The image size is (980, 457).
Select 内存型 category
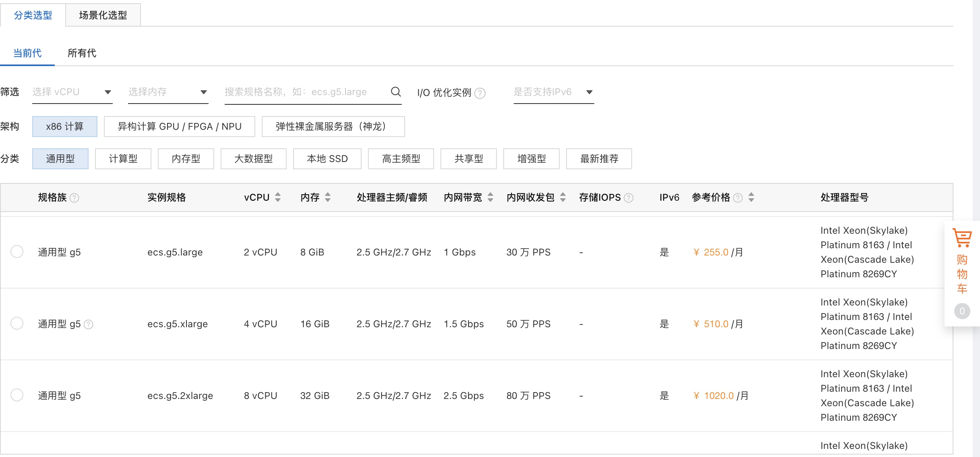(x=186, y=159)
